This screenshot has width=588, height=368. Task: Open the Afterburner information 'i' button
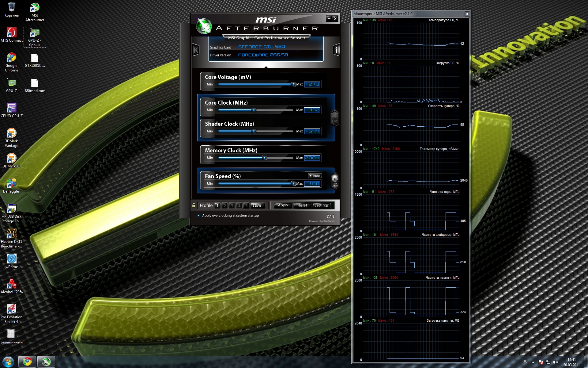click(x=336, y=50)
